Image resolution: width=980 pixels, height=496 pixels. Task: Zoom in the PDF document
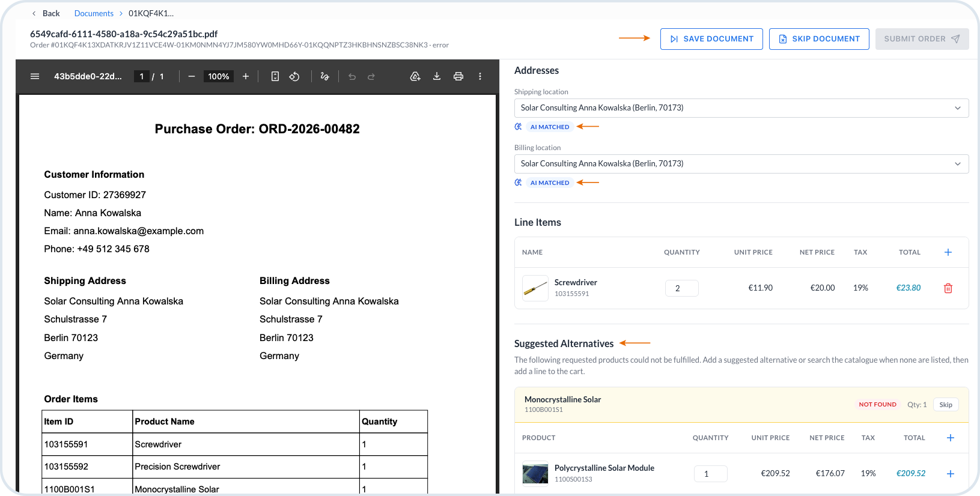pos(246,76)
